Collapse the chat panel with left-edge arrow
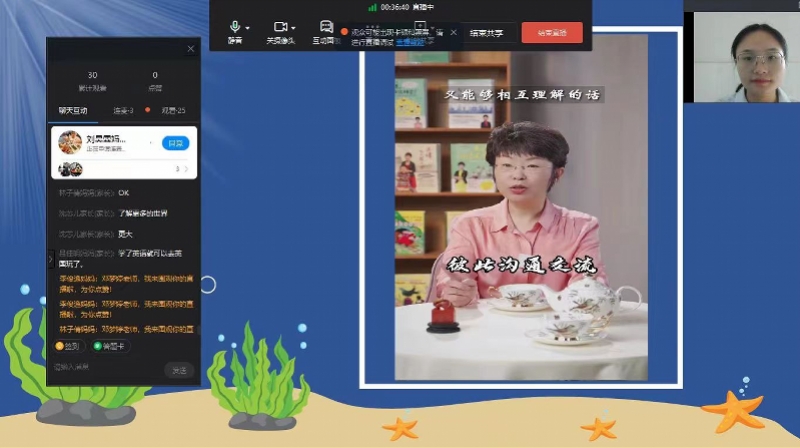The width and height of the screenshot is (800, 448). pyautogui.click(x=51, y=259)
